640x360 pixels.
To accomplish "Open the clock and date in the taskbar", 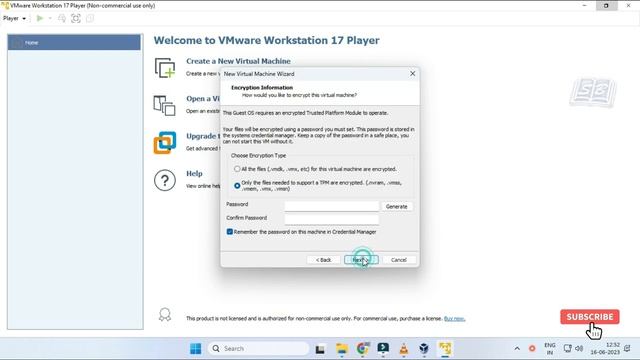I will (605, 349).
